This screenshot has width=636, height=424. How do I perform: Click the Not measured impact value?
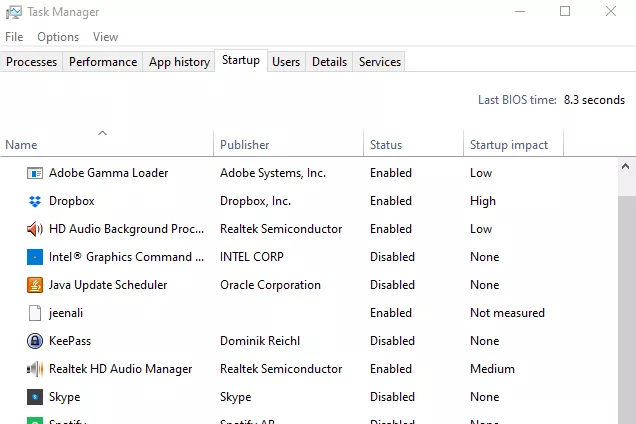tap(507, 313)
